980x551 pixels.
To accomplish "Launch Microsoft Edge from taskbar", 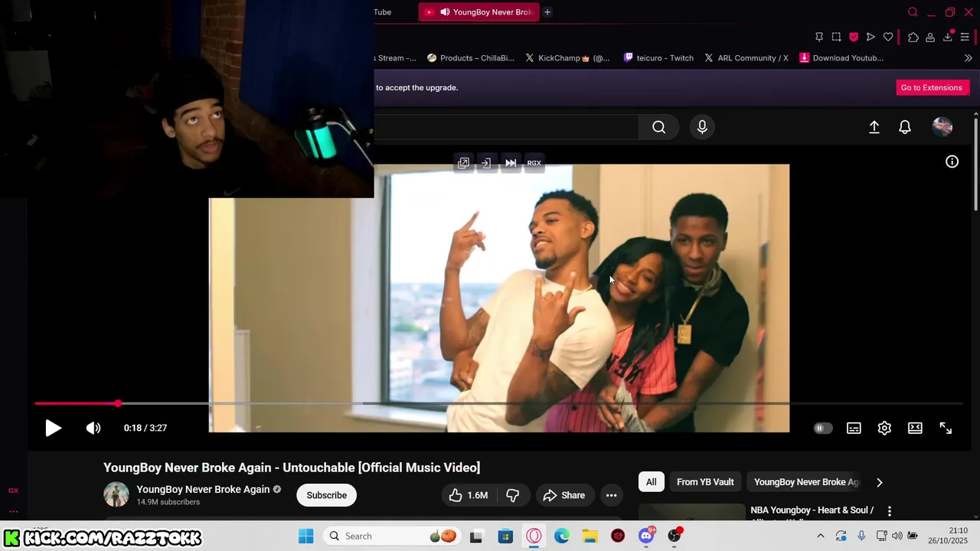I will [562, 536].
